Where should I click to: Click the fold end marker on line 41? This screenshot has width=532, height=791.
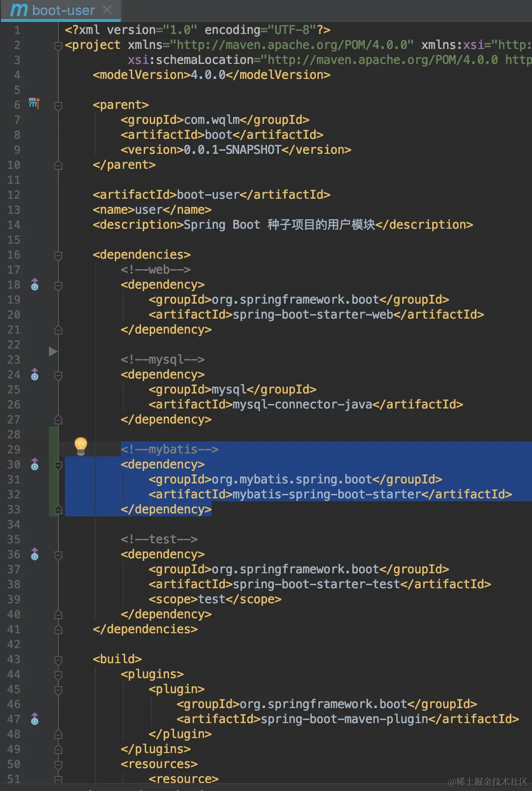(x=58, y=630)
